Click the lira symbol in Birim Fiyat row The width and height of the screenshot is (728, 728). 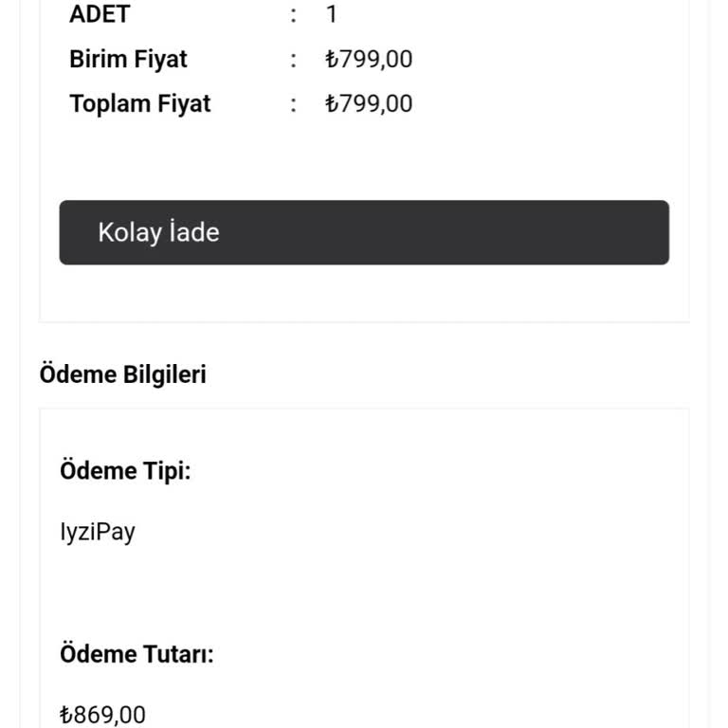pos(331,59)
